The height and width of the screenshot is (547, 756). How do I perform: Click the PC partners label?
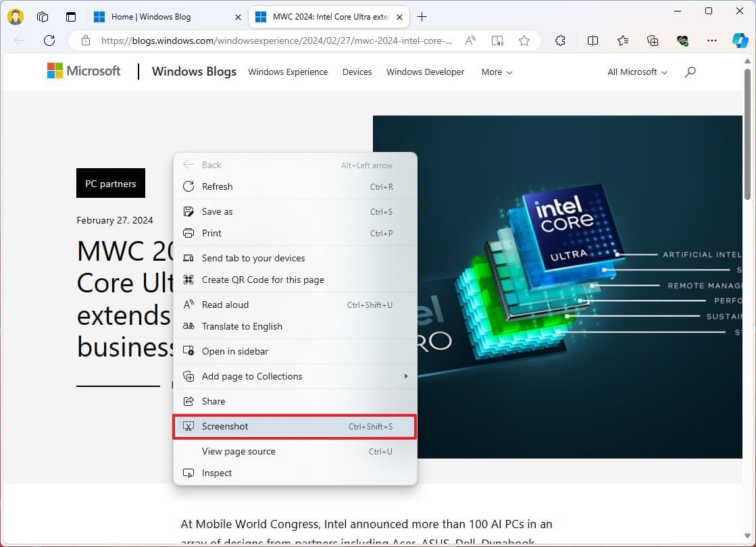coord(110,183)
